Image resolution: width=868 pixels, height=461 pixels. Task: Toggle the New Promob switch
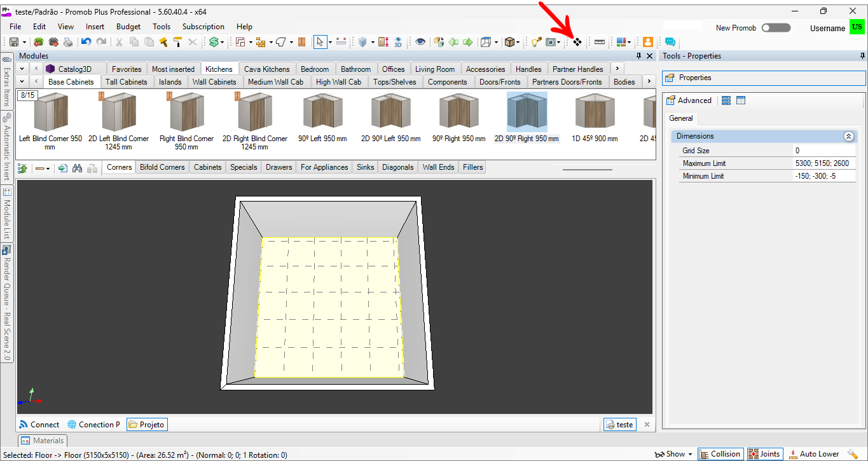point(776,28)
